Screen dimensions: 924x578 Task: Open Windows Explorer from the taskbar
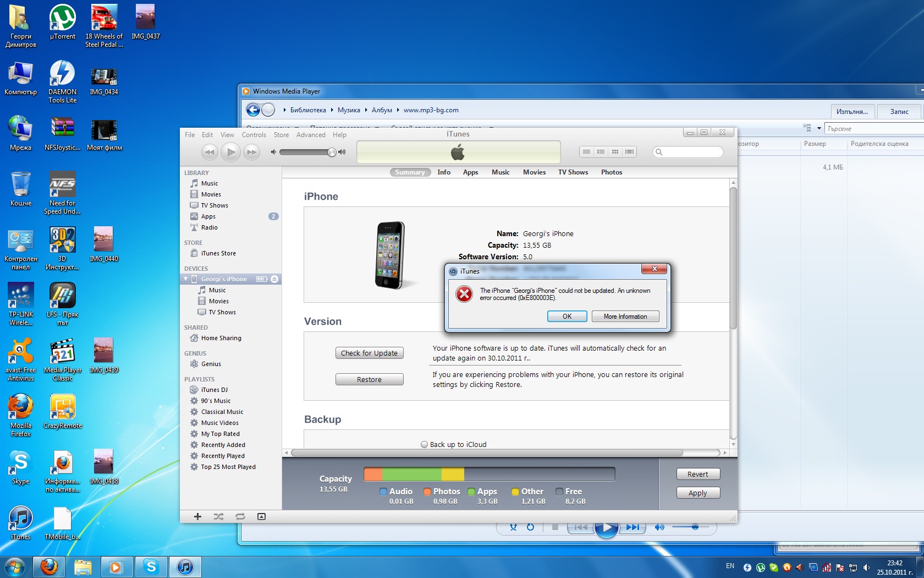coord(82,566)
